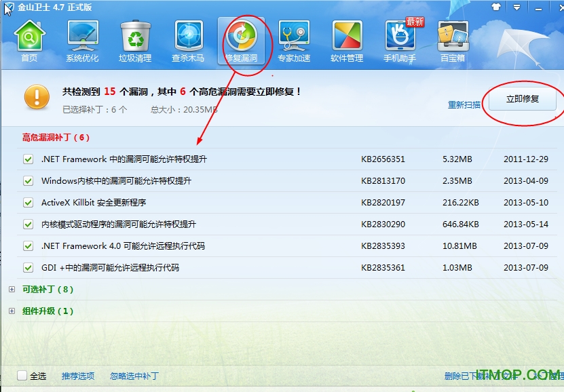
Task: Uncheck ActiveX Killbit 安全更新程序 patch
Action: [x=29, y=203]
